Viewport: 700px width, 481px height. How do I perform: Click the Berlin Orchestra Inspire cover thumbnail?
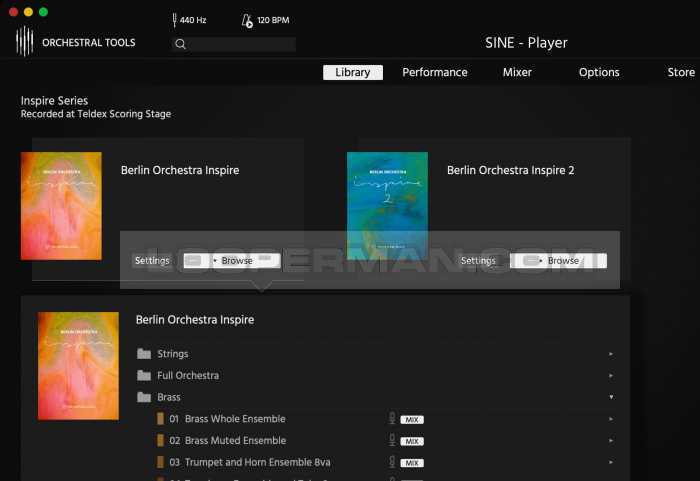click(61, 206)
